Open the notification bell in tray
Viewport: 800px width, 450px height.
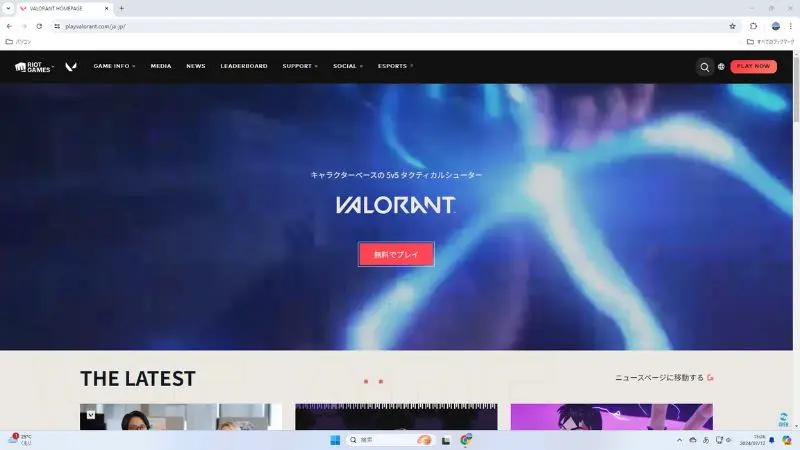[772, 440]
